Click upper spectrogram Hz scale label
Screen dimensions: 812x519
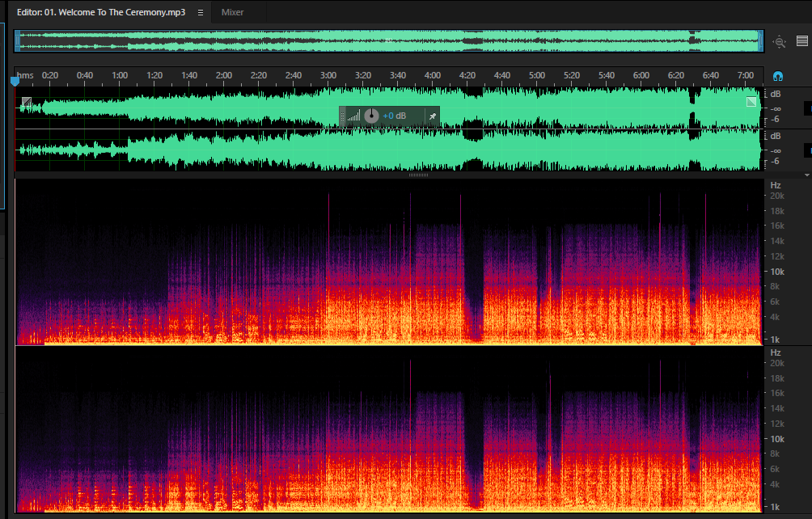pos(776,185)
